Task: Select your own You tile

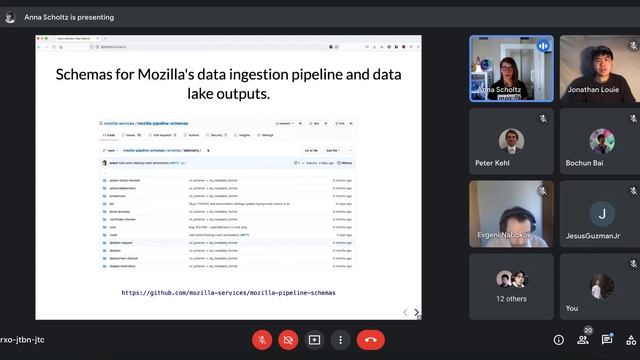Action: (x=600, y=287)
